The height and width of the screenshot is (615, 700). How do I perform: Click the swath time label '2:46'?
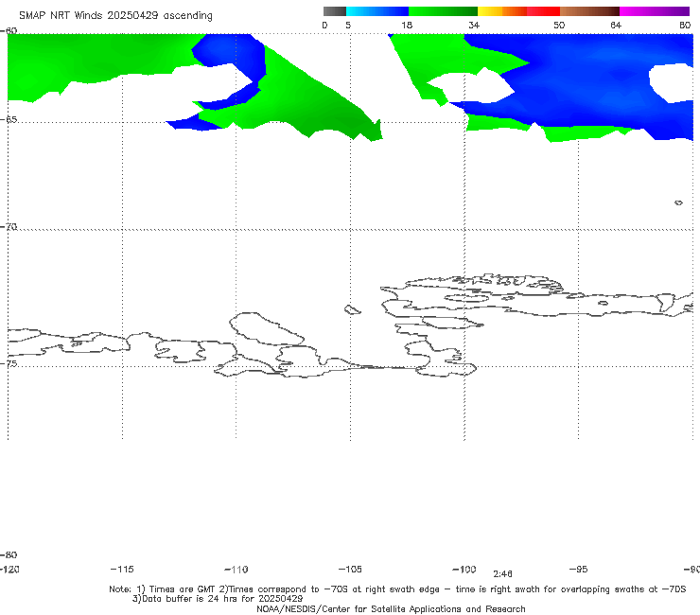click(502, 574)
